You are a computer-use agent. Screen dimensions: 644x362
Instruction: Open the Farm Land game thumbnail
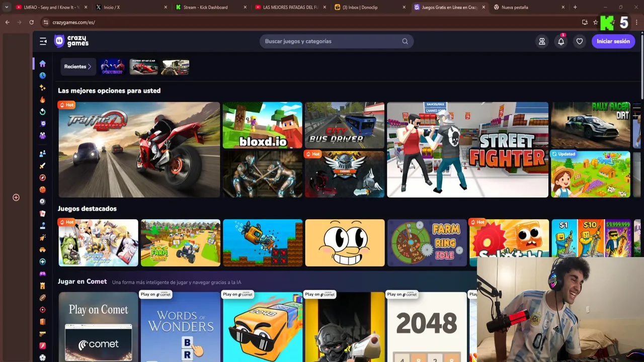181,243
